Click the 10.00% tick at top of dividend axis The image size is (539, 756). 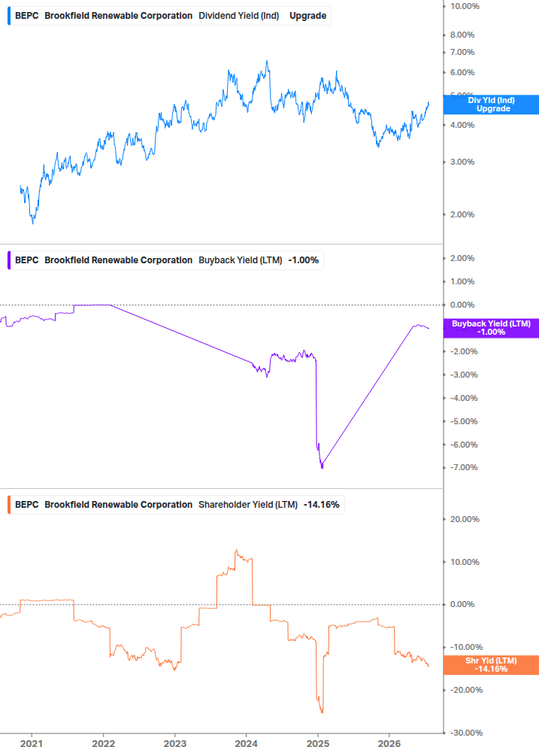(x=465, y=6)
